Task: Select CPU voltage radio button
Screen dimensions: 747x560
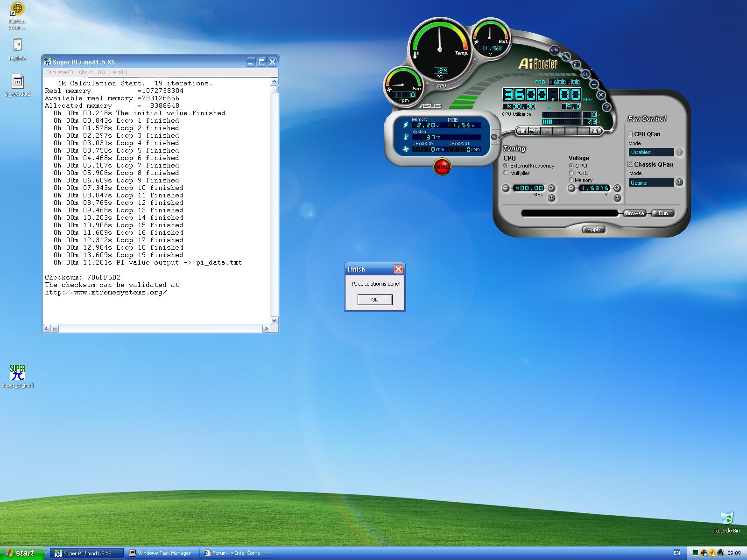Action: [571, 166]
